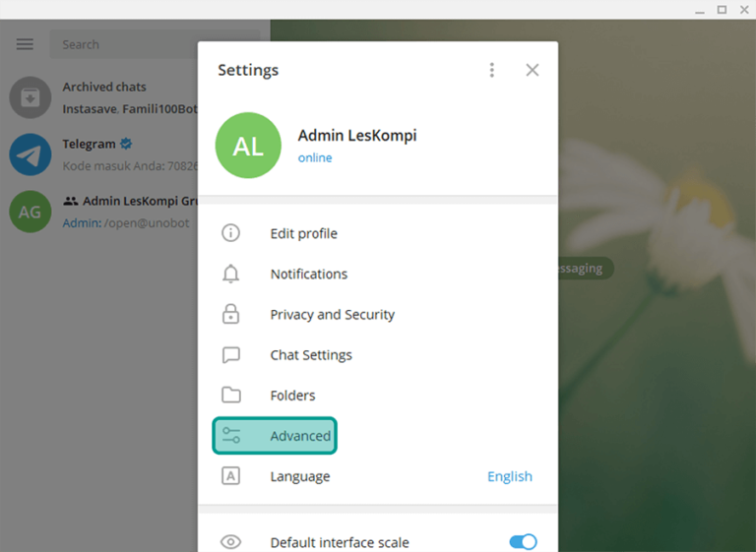Click the Default interface scale label

click(340, 542)
